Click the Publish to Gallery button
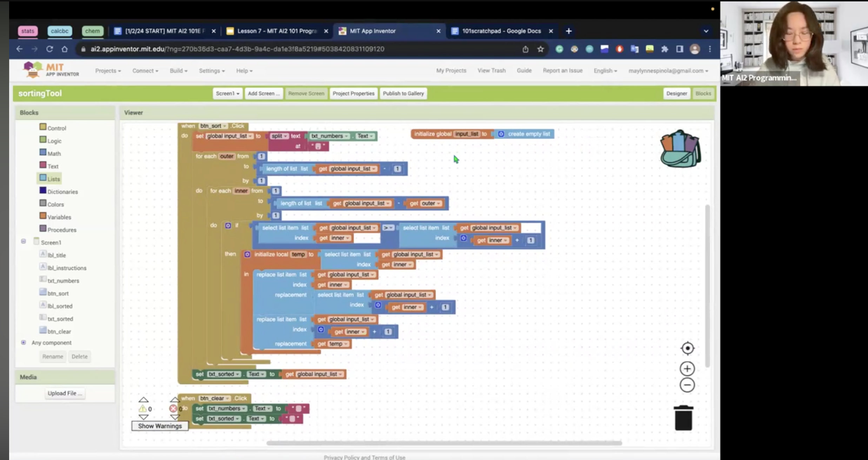 click(403, 93)
